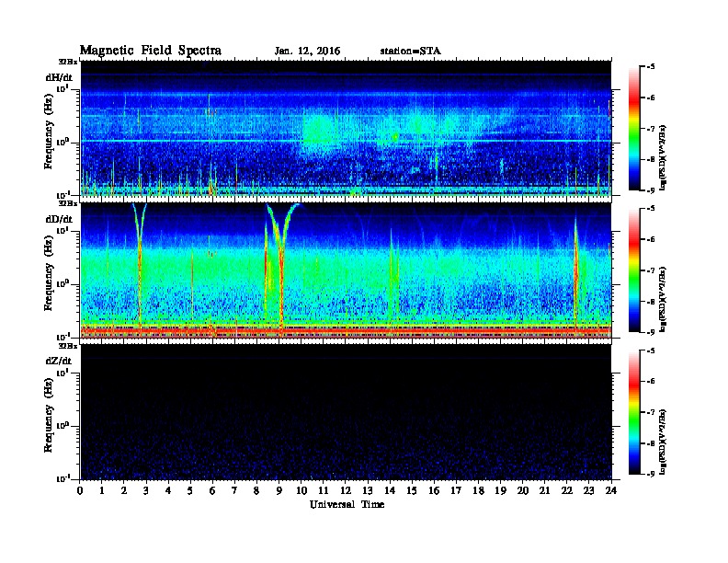
Task: Select the dH/dt panel label
Action: (59, 77)
